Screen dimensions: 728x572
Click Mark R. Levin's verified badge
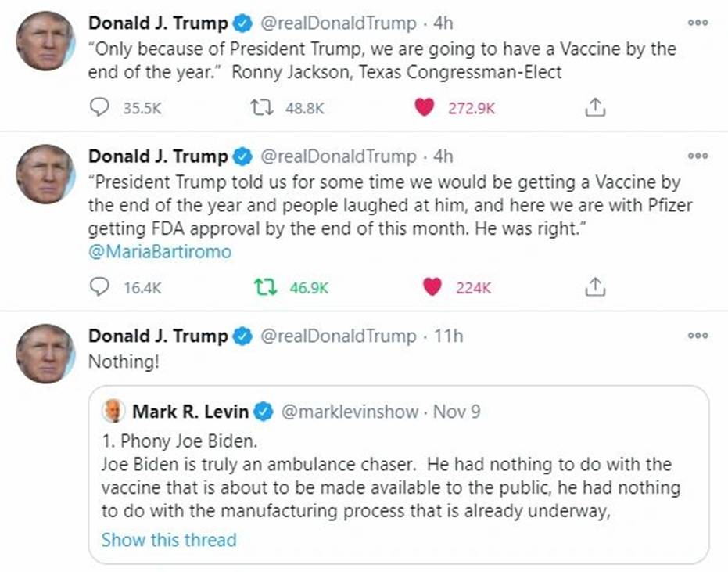[264, 412]
